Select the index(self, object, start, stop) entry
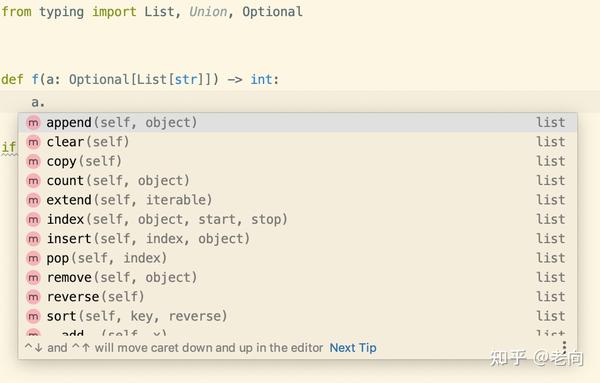This screenshot has width=600, height=383. [298, 220]
